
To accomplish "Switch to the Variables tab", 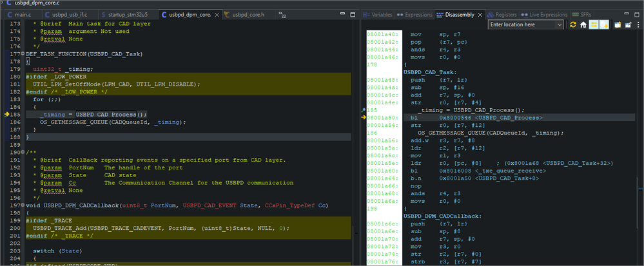I will pos(378,14).
